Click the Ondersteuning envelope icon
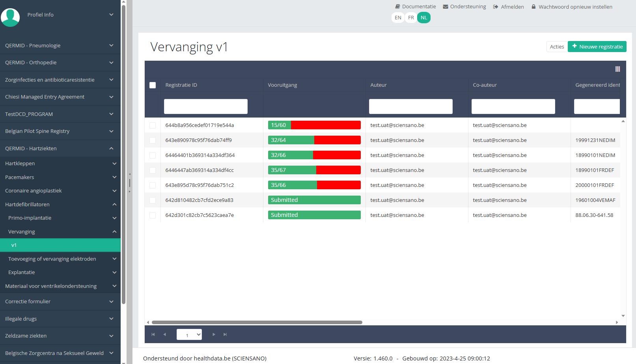The image size is (636, 364). 446,7
